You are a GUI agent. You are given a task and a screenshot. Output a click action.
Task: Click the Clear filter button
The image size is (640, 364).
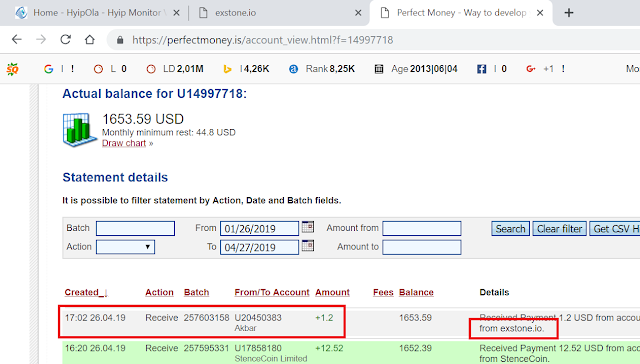coord(559,229)
